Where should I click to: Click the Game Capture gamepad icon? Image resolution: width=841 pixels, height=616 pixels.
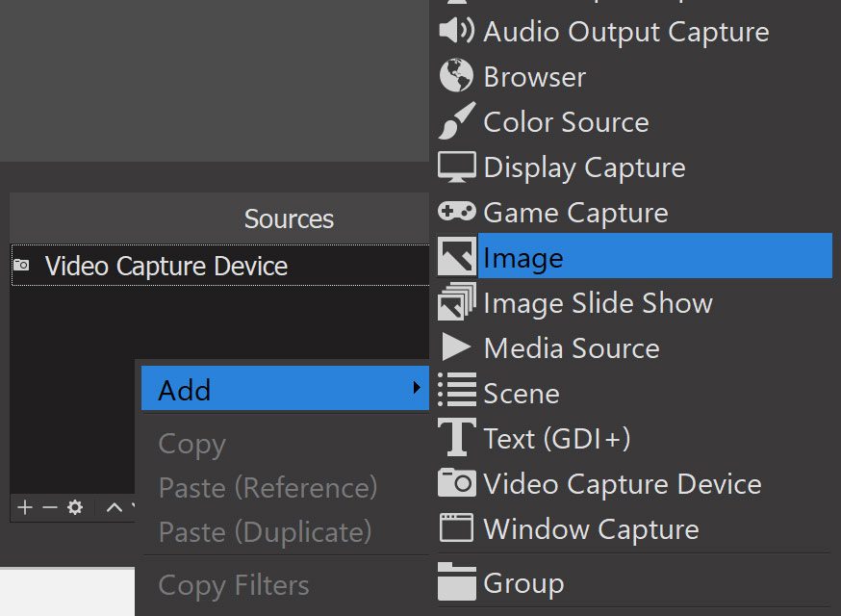456,212
